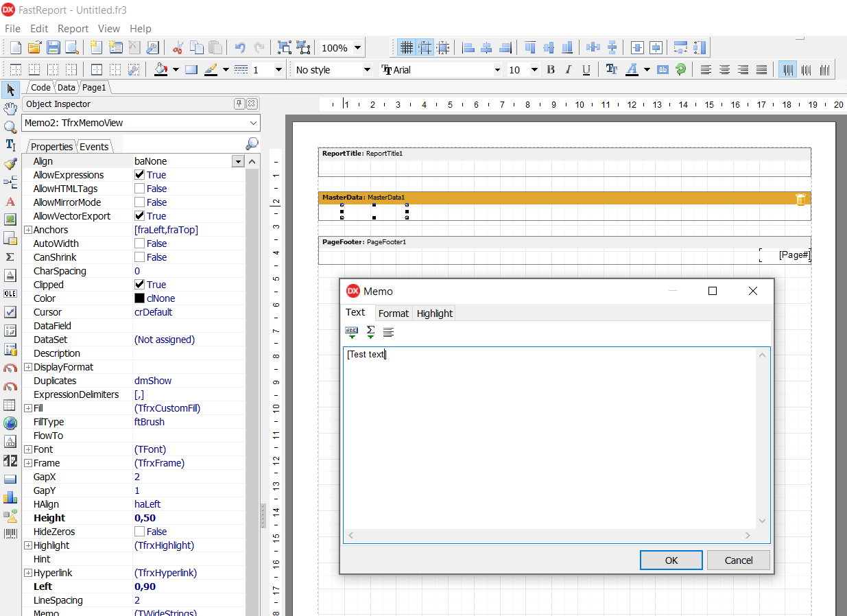Open report preview with the magnifier page icon
Viewport: 847px width, 616px height.
tap(71, 47)
